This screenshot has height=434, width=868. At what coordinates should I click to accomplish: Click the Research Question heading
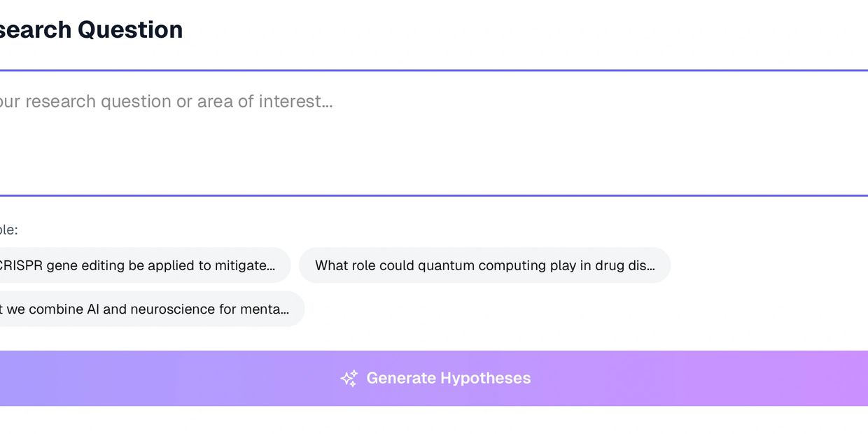(x=91, y=29)
